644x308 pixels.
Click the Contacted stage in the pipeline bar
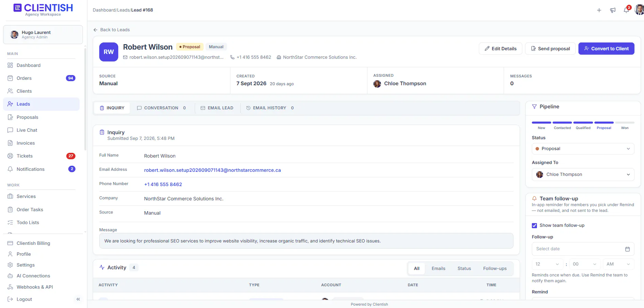click(x=562, y=125)
